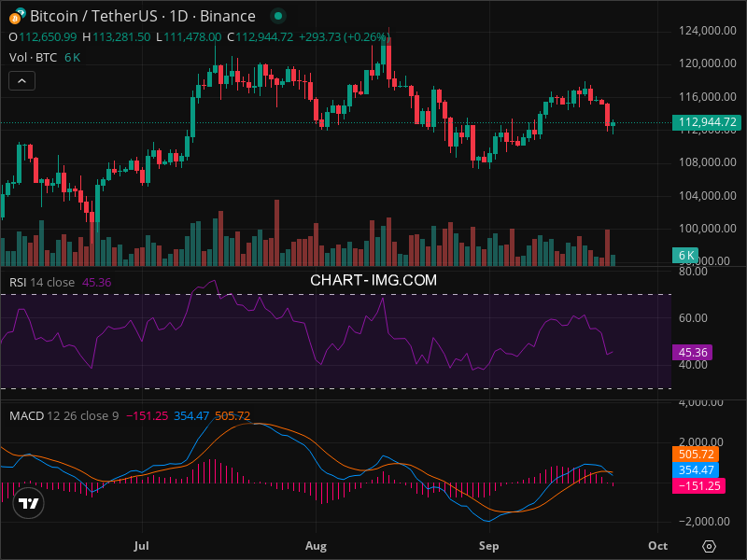Click the current price label 112,944.72
Viewport: 747px width, 560px height.
tap(707, 122)
